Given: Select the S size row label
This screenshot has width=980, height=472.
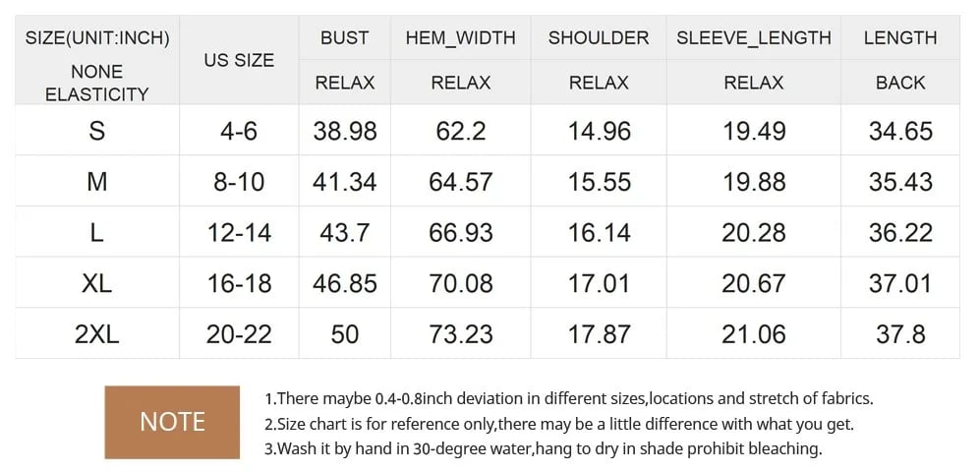Looking at the screenshot, I should click(96, 131).
